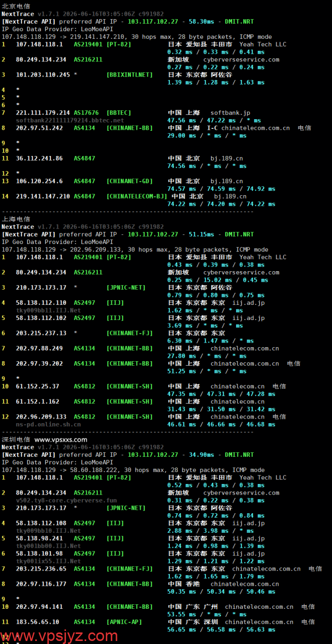Select hostname tky009bb10.IIJ.Net
Screen dimensions: 332x644
[x=48, y=531]
